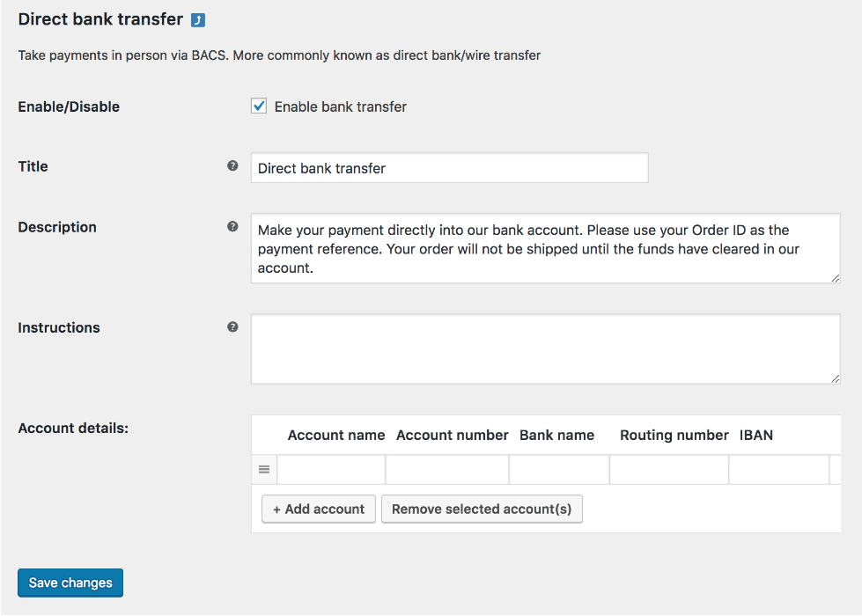862x616 pixels.
Task: Select the Bank name input cell
Action: [x=558, y=469]
